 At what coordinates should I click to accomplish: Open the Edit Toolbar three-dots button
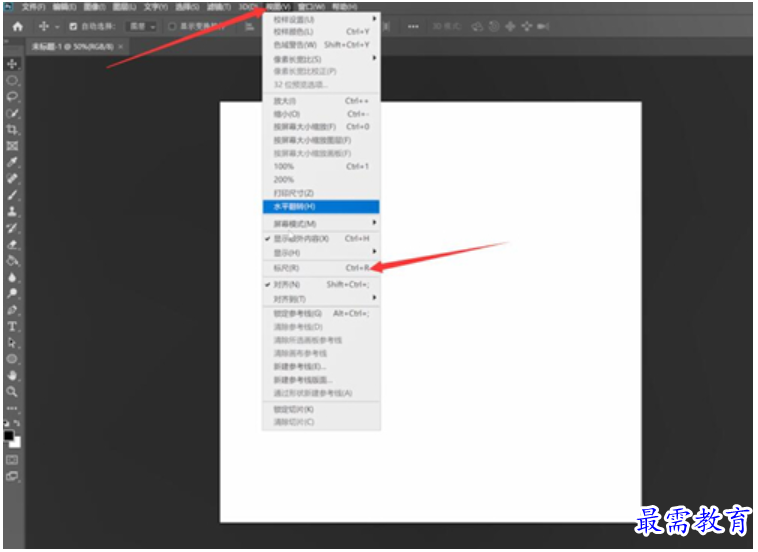tap(12, 408)
